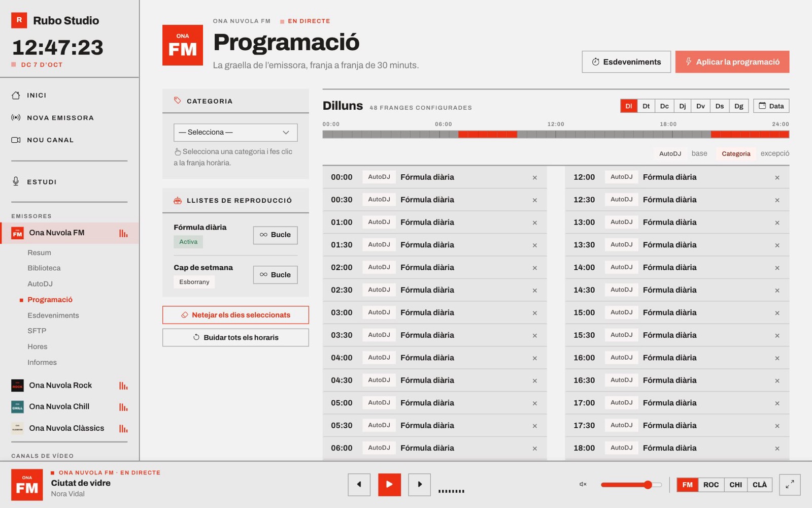
Task: Skip to next track in player
Action: (419, 485)
